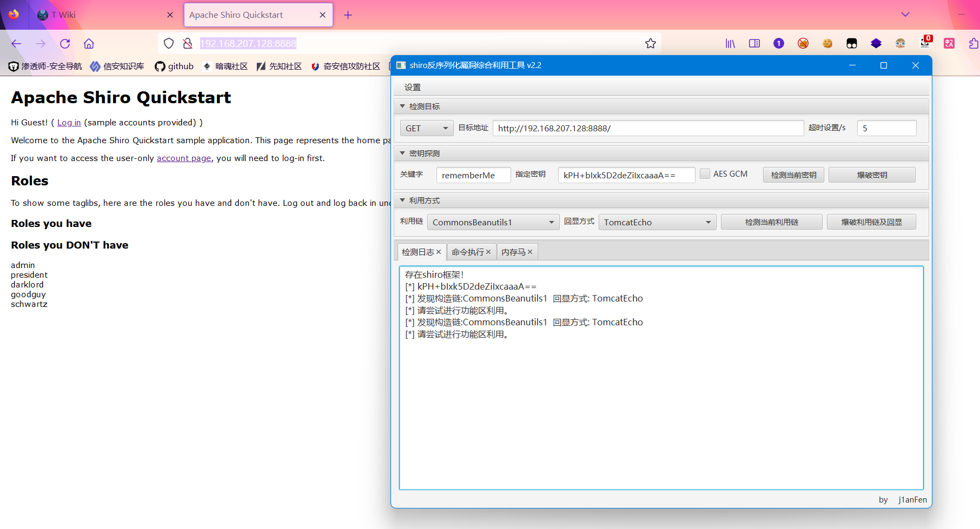This screenshot has width=980, height=529.
Task: Open the 信安知识库 bookmark
Action: (x=117, y=66)
